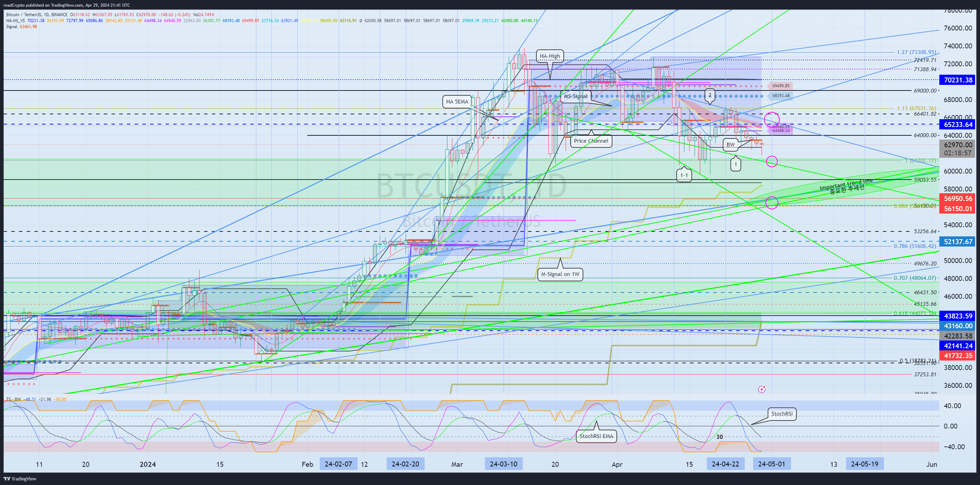The image size is (980, 485).
Task: Click the pink lightning bolt event icon
Action: 762,389
